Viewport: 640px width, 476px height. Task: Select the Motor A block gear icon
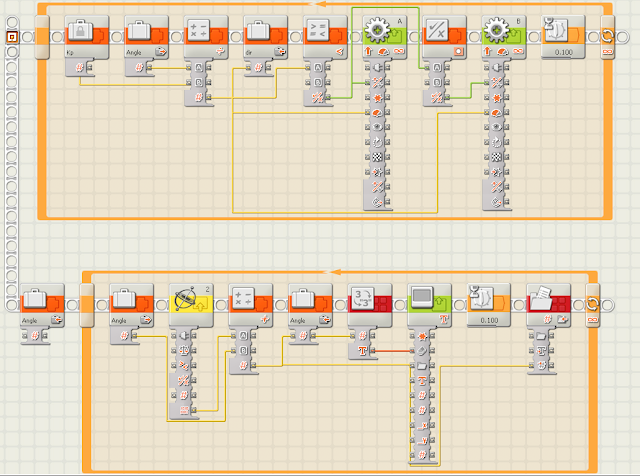tap(378, 30)
